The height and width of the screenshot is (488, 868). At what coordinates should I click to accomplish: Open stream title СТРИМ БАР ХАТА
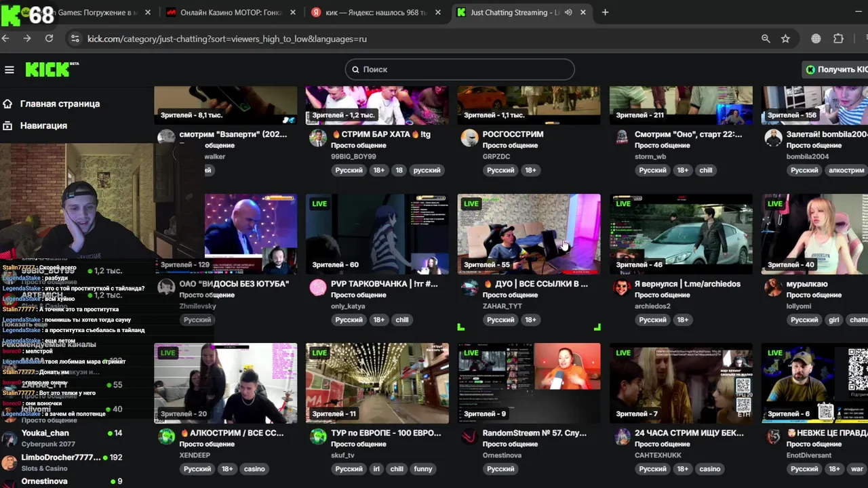(380, 134)
